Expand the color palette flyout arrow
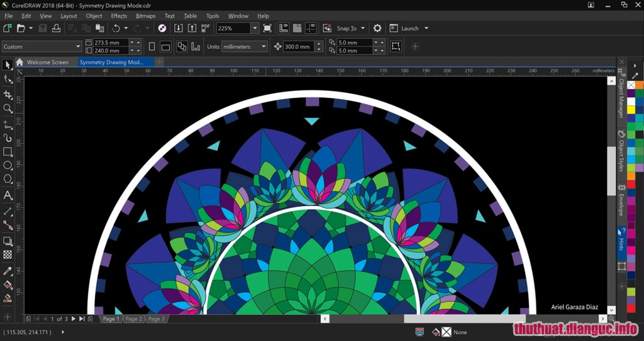The width and height of the screenshot is (644, 341). 635,66
